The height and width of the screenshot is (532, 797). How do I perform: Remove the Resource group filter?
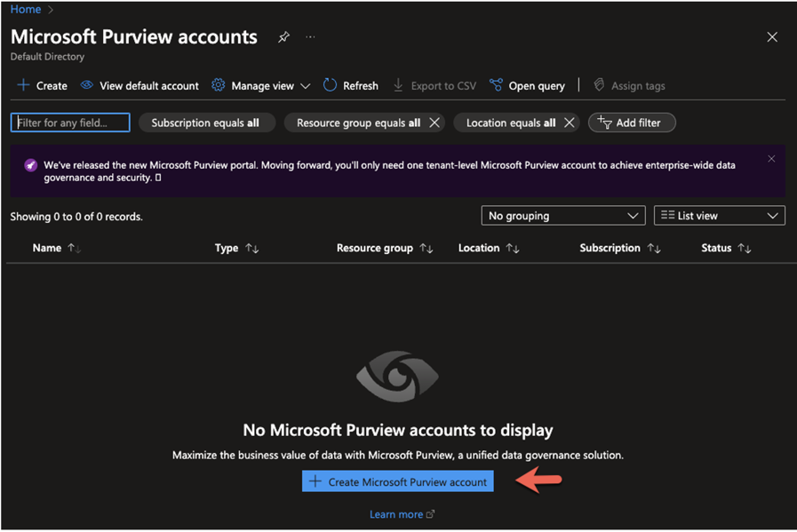[x=434, y=123]
